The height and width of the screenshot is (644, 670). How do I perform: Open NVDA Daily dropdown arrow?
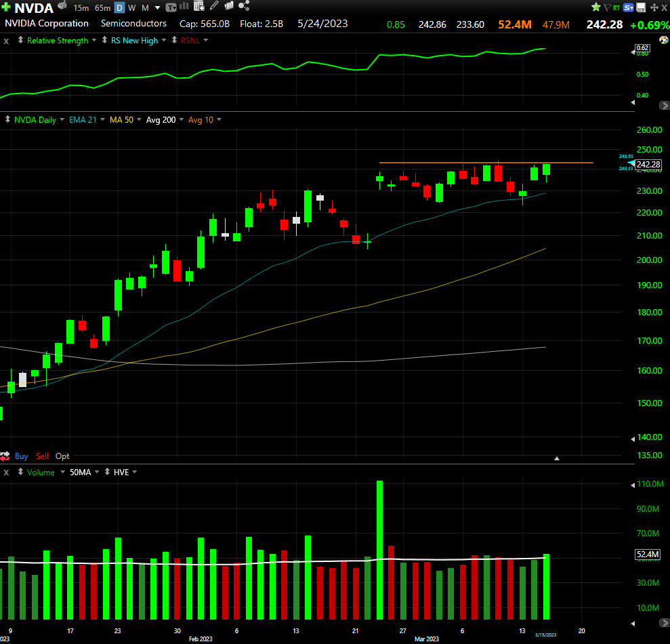coord(62,119)
